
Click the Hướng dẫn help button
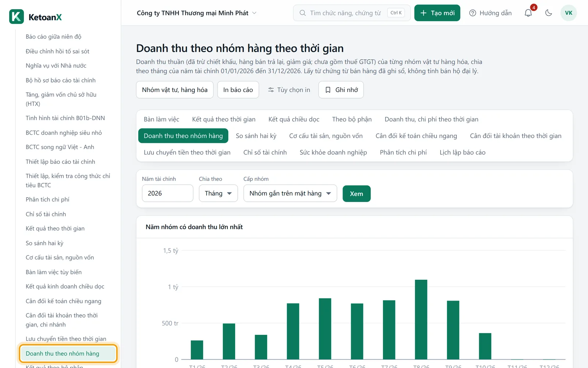coord(491,13)
